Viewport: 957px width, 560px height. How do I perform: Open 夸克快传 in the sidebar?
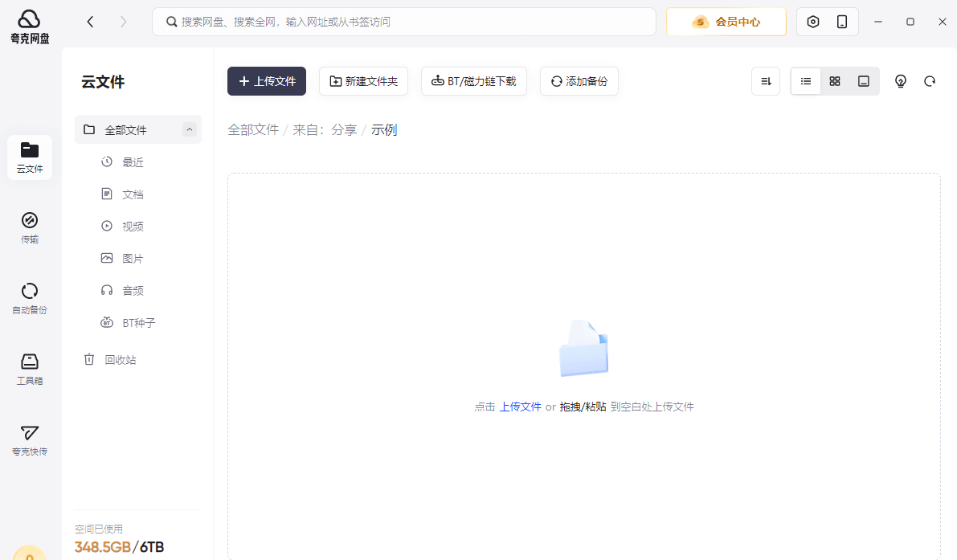pyautogui.click(x=29, y=439)
